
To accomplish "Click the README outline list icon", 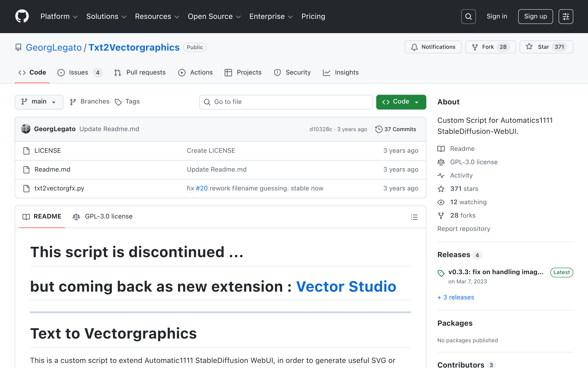I will click(x=414, y=217).
